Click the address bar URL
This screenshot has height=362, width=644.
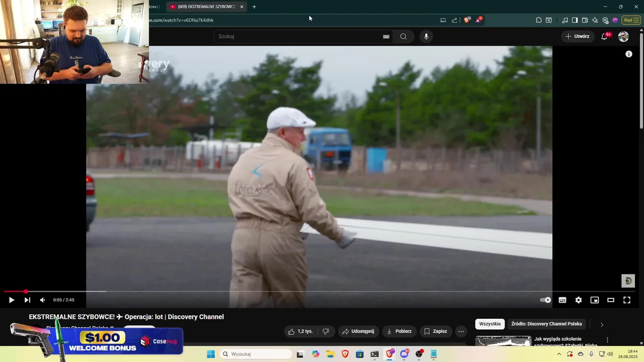point(182,20)
